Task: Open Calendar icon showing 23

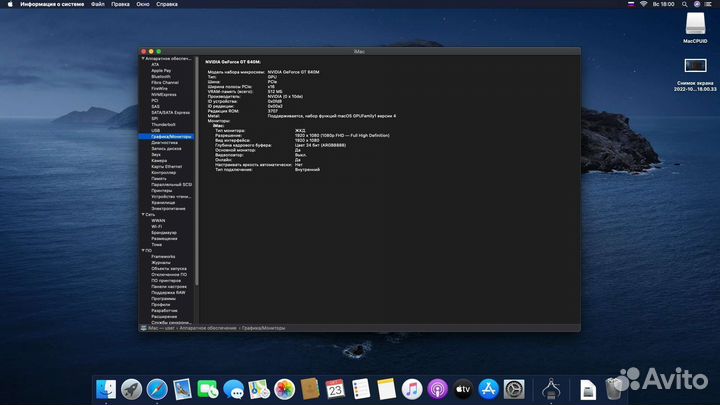Action: click(x=335, y=389)
